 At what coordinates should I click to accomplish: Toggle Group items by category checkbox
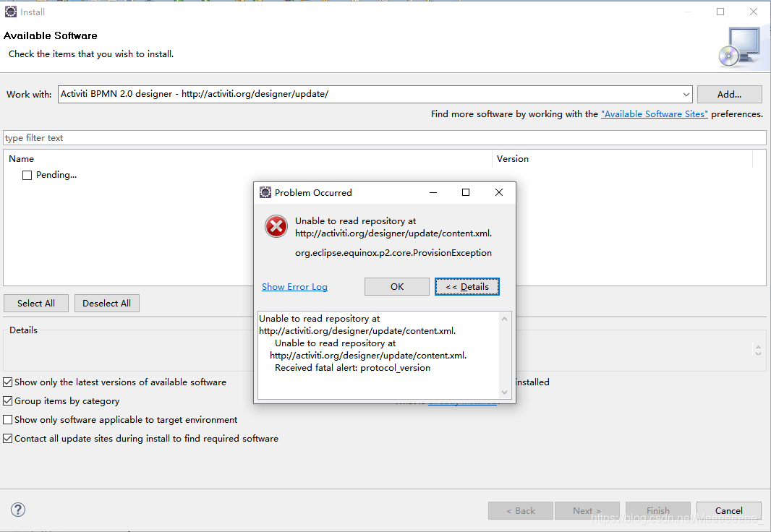point(8,401)
